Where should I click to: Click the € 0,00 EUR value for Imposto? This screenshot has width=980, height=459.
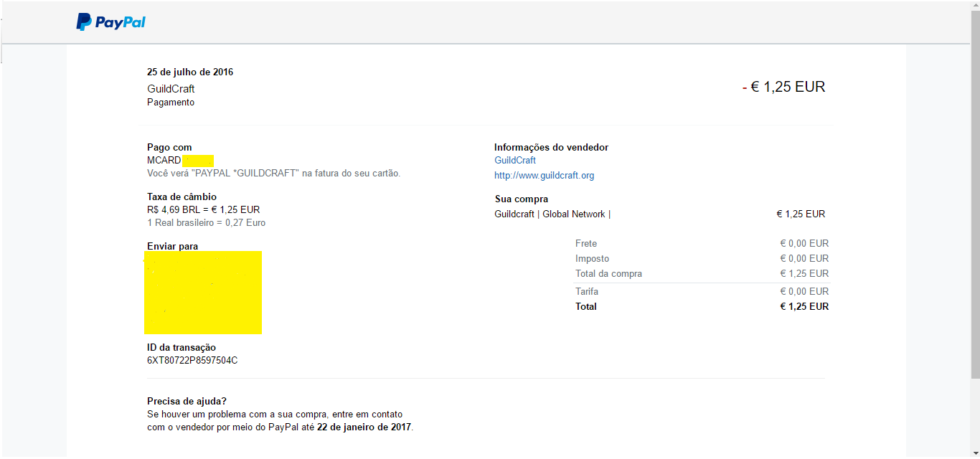[x=804, y=259]
